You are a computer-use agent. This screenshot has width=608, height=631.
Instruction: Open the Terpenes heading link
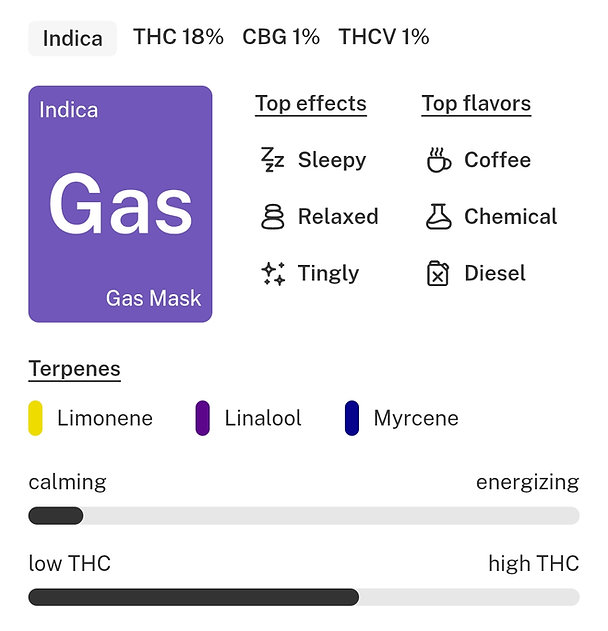tap(74, 369)
